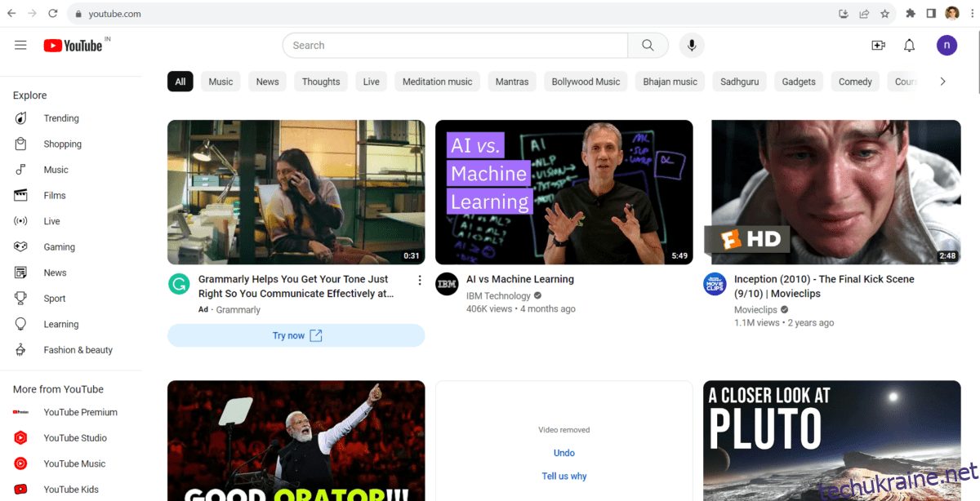Viewport: 980px width, 501px height.
Task: Select the Live filter chip
Action: (372, 82)
